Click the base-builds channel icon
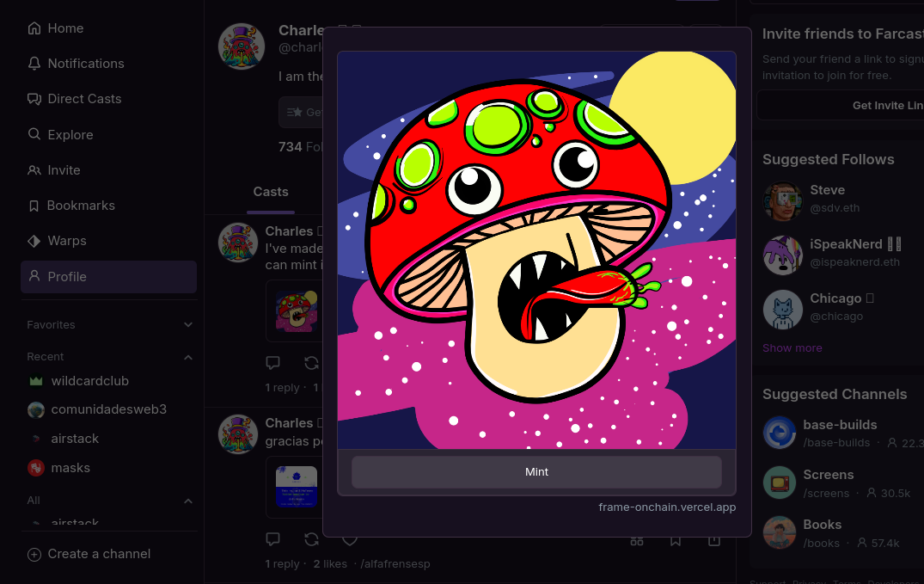Image resolution: width=924 pixels, height=584 pixels. (780, 433)
